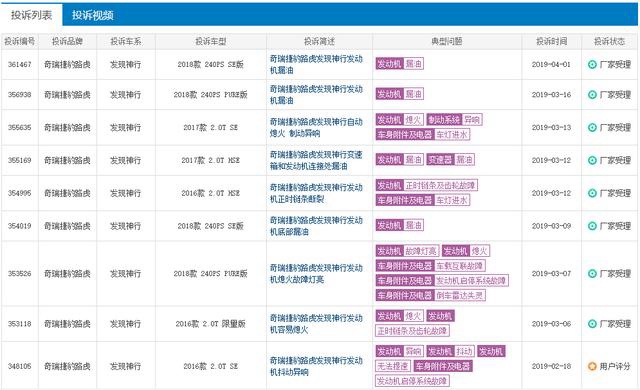Click complaint number 348105
The image size is (640, 390).
[20, 366]
